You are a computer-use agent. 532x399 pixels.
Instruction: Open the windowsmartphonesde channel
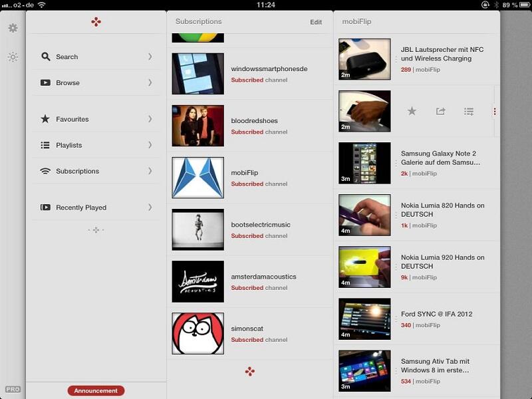click(x=250, y=74)
